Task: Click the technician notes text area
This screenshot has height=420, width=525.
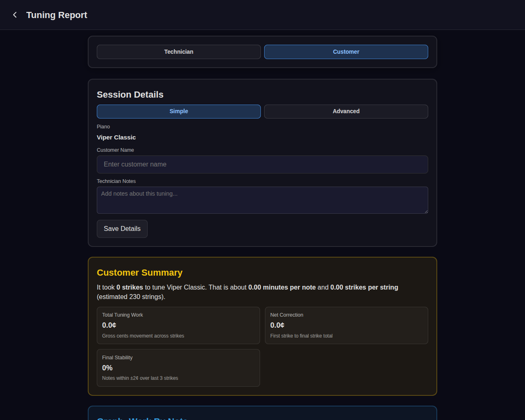Action: pos(262,200)
